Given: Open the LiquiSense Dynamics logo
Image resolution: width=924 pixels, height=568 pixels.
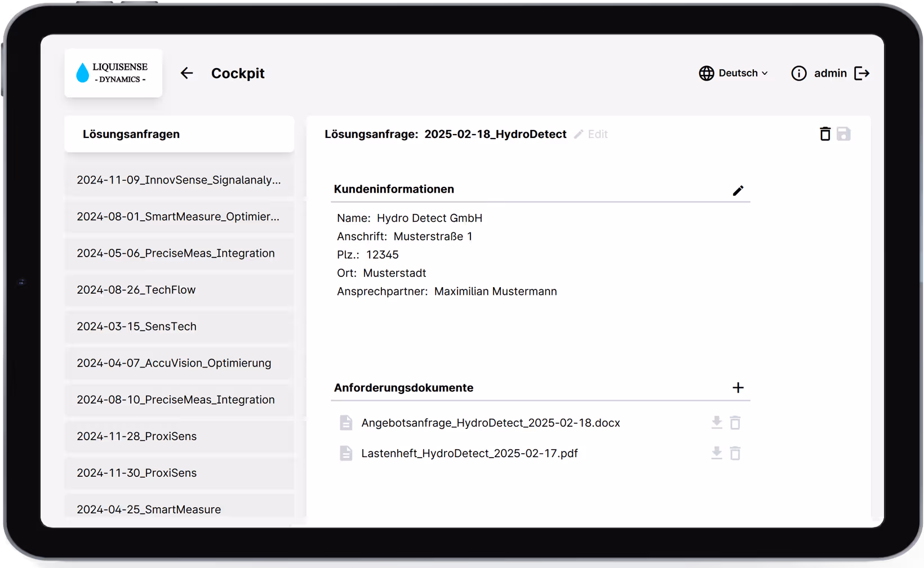Looking at the screenshot, I should [113, 73].
